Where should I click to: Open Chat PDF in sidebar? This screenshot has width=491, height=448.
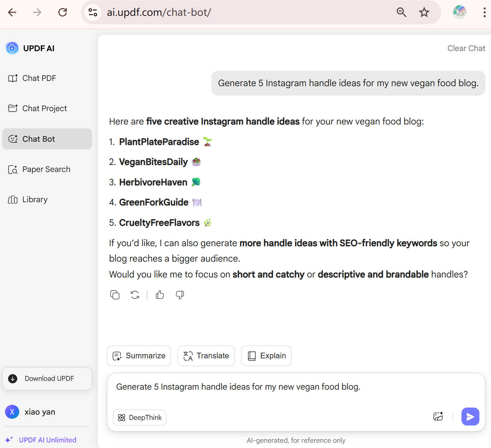(47, 78)
